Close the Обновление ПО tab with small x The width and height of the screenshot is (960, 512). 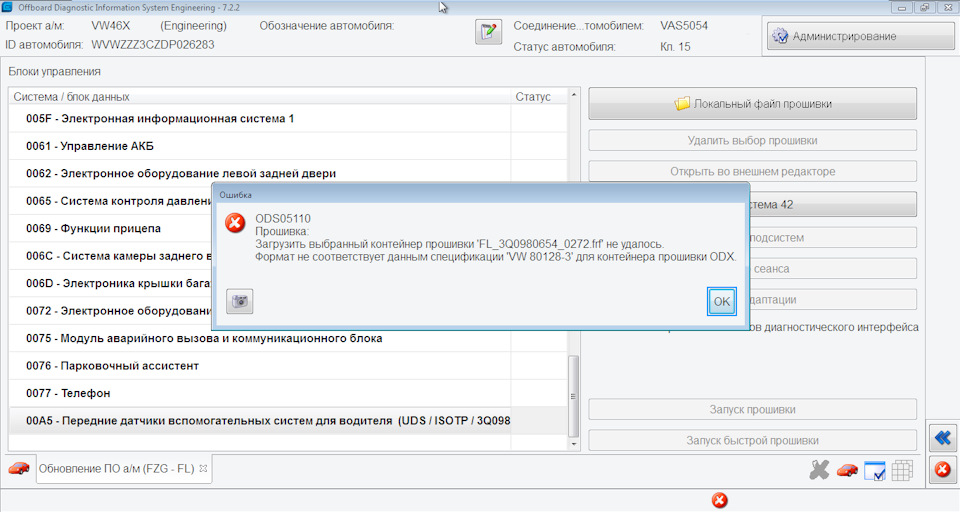[203, 469]
